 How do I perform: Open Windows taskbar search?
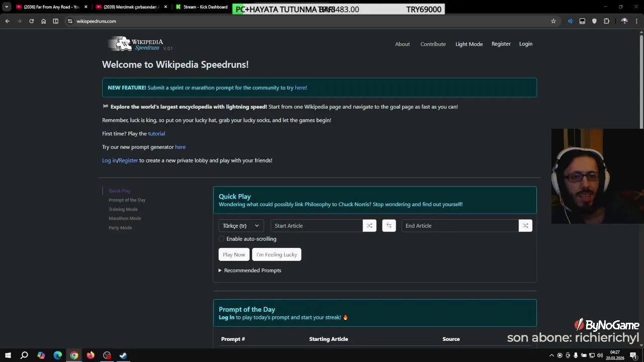point(24,355)
